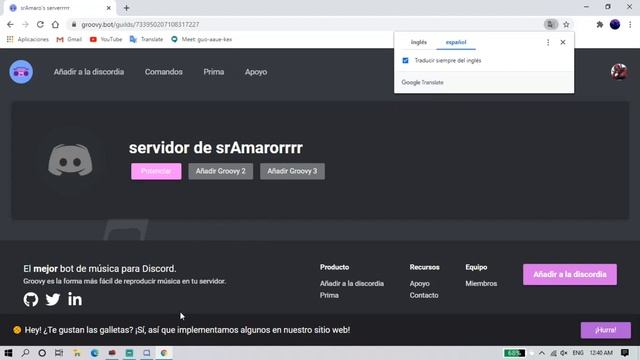The image size is (640, 360).
Task: Open the Windows Start menu
Action: (x=8, y=353)
